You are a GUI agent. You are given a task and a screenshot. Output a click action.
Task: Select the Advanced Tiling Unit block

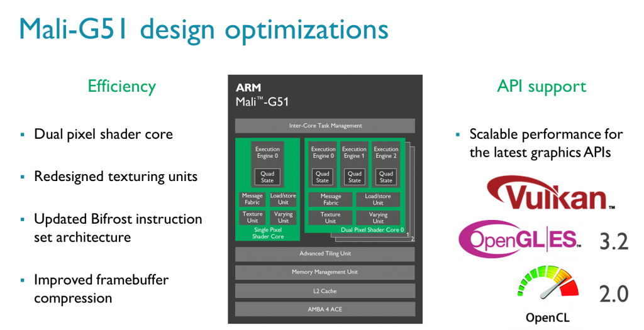325,254
